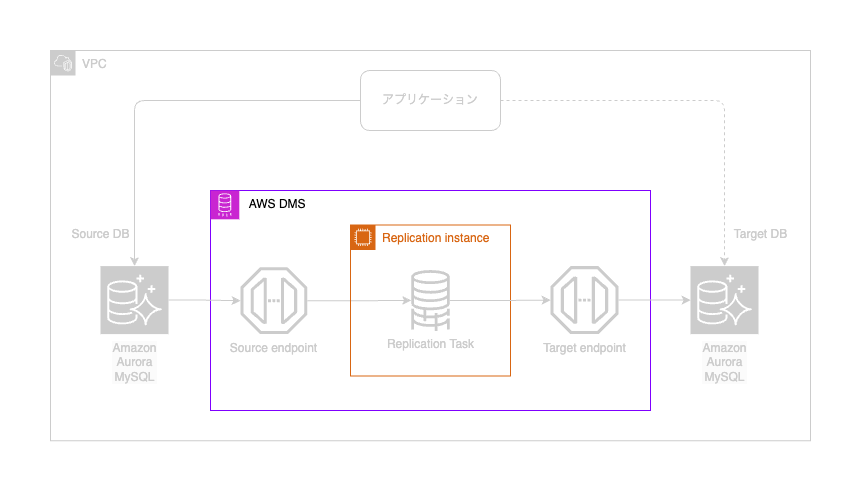The width and height of the screenshot is (861, 492).
Task: Click the AWS DMS label
Action: tap(277, 204)
